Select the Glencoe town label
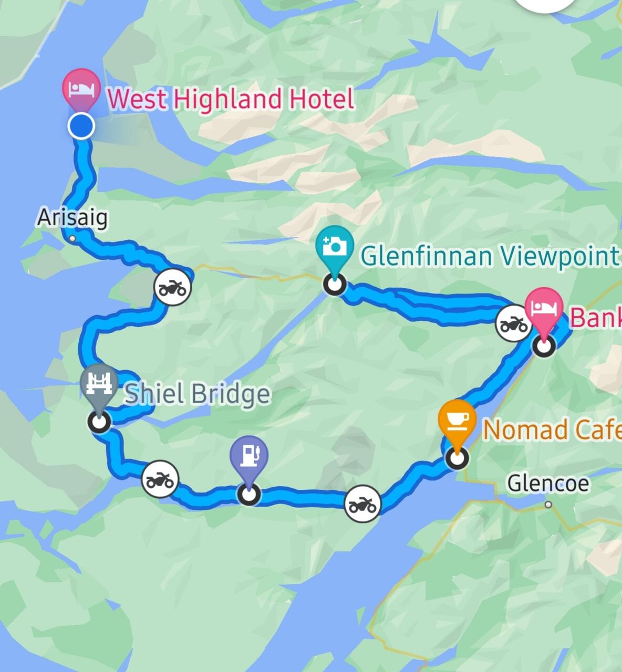The image size is (622, 672). coord(548,484)
